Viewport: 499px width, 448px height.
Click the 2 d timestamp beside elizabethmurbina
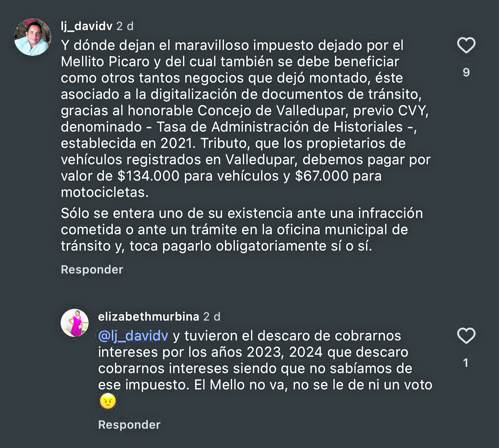tap(212, 317)
